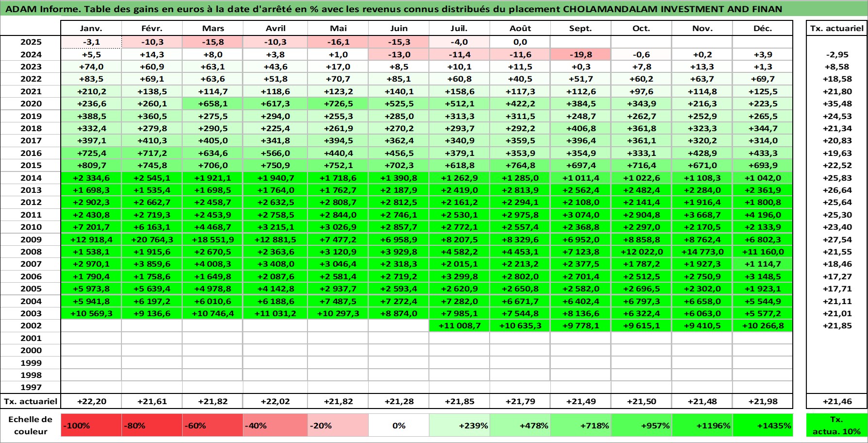Click the Tx. actuariel bottom row label
Image resolution: width=868 pixels, height=443 pixels.
(31, 401)
